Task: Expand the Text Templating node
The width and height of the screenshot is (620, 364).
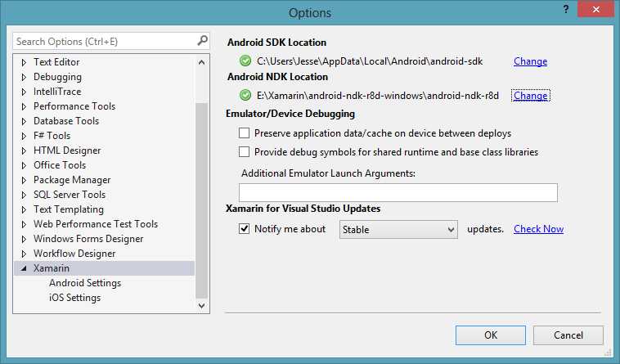Action: (x=24, y=209)
